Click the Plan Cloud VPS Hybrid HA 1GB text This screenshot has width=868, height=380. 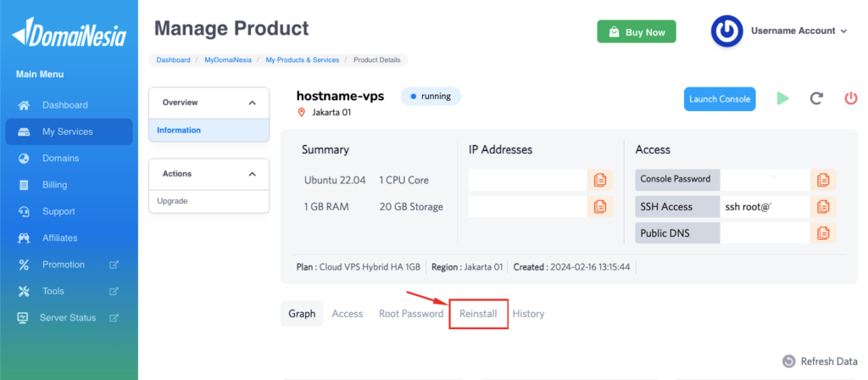pos(359,267)
